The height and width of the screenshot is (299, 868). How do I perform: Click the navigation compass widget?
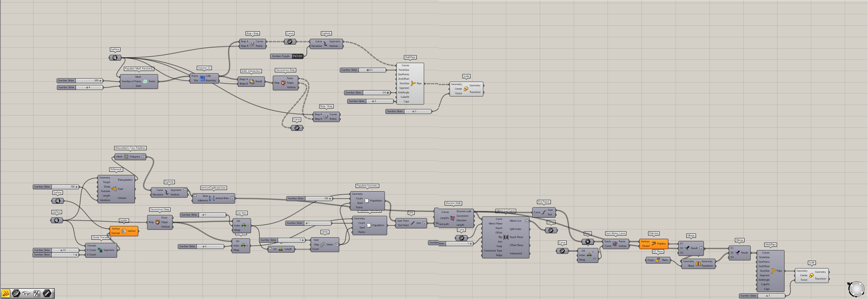pos(856,289)
